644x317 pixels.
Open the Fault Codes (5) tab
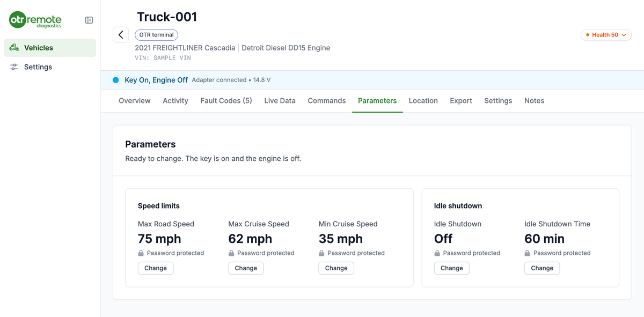click(x=226, y=101)
